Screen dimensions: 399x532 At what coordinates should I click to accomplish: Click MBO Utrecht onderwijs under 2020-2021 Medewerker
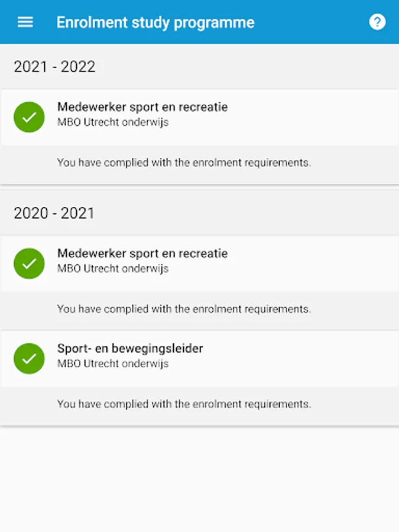[113, 269]
